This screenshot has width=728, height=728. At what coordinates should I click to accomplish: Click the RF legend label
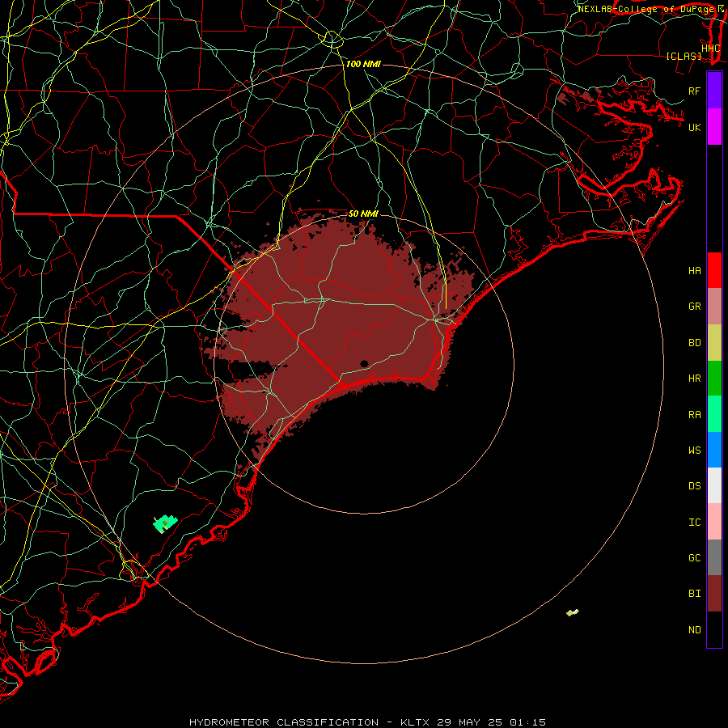(694, 91)
